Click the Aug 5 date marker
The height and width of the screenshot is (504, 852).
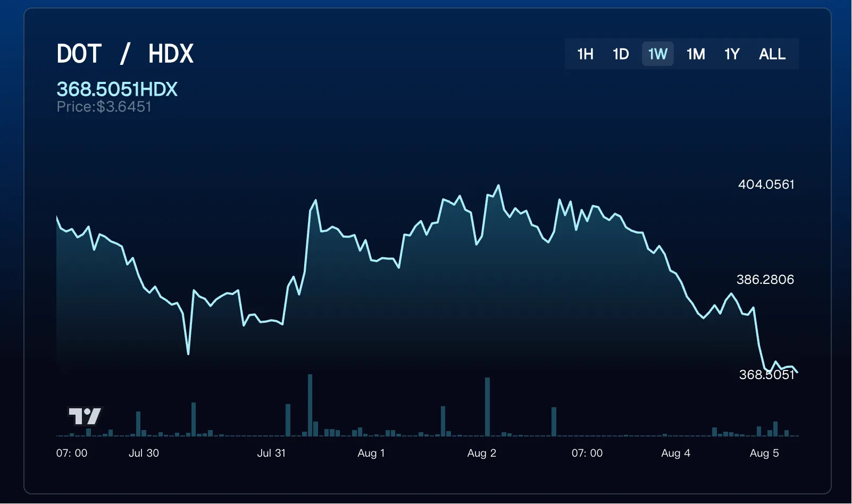[764, 453]
